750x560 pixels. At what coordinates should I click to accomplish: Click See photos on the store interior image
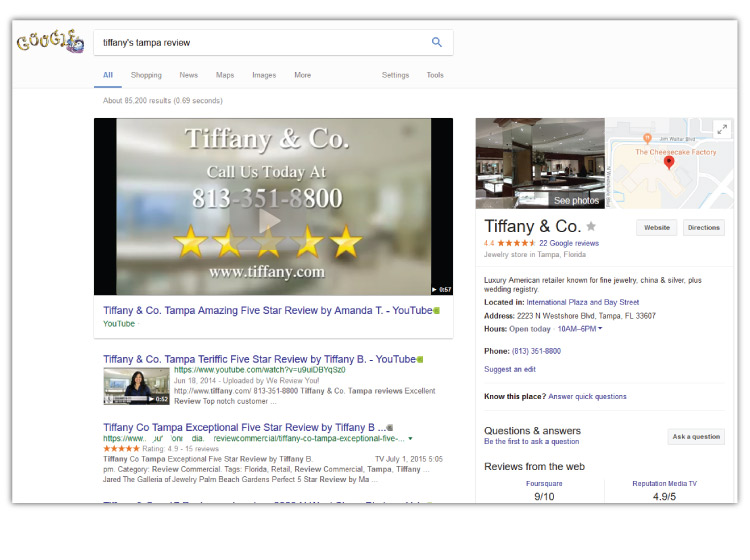click(576, 201)
